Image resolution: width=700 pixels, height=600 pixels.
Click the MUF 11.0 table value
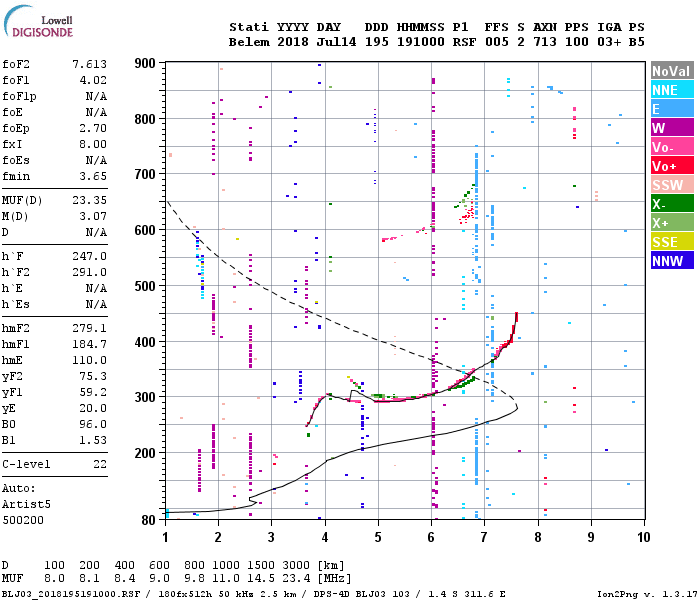tap(225, 579)
